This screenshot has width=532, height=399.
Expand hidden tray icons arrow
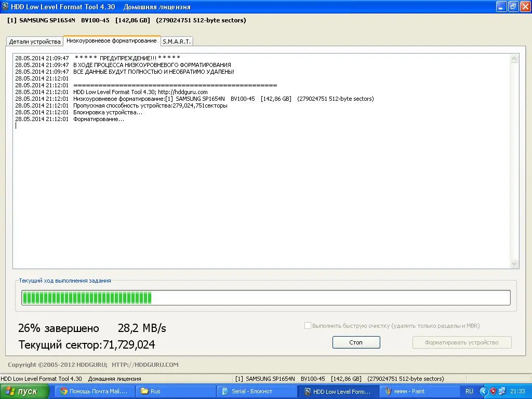pos(484,391)
